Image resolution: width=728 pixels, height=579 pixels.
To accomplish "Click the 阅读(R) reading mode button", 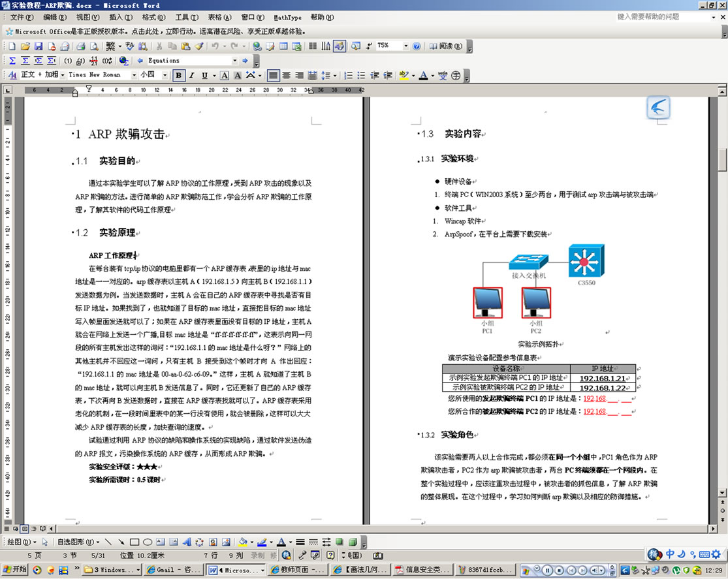I will pyautogui.click(x=446, y=46).
